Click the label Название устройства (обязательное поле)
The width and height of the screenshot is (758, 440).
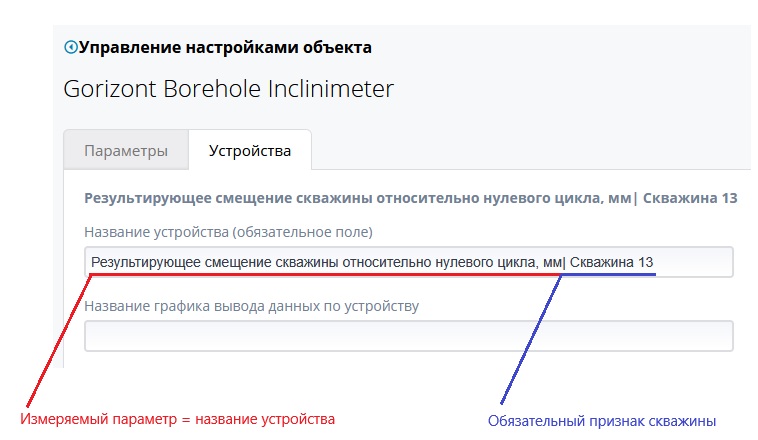pyautogui.click(x=228, y=232)
